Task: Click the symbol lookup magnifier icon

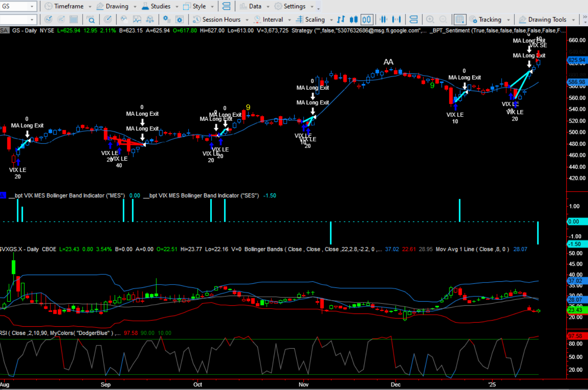Action: (x=91, y=19)
